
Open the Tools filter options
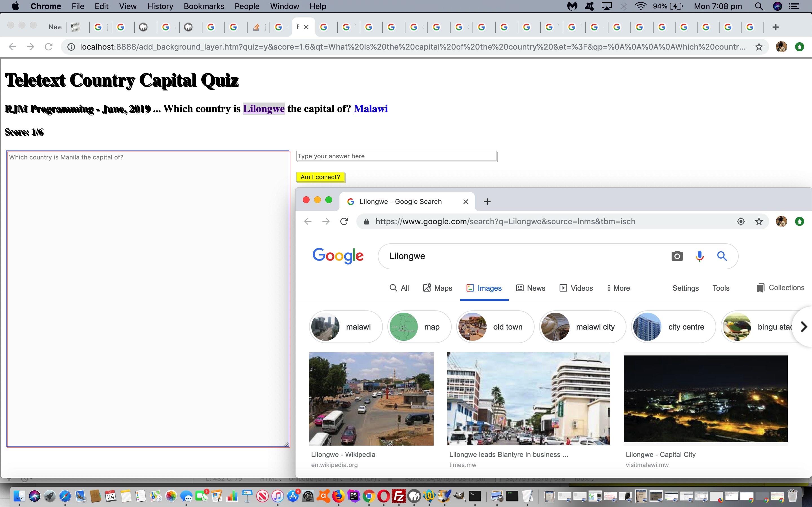point(721,288)
